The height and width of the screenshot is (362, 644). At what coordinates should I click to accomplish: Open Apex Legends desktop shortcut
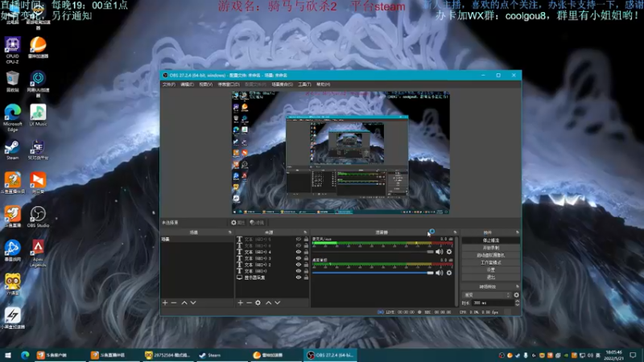click(x=38, y=253)
